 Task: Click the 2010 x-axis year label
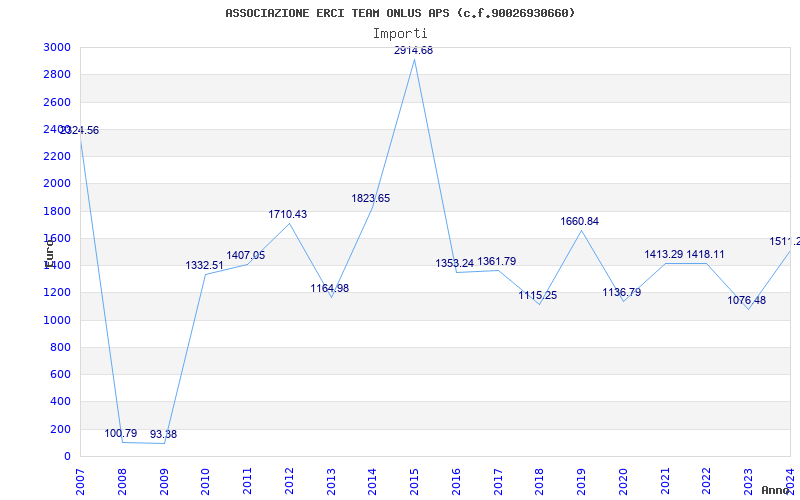coord(205,482)
